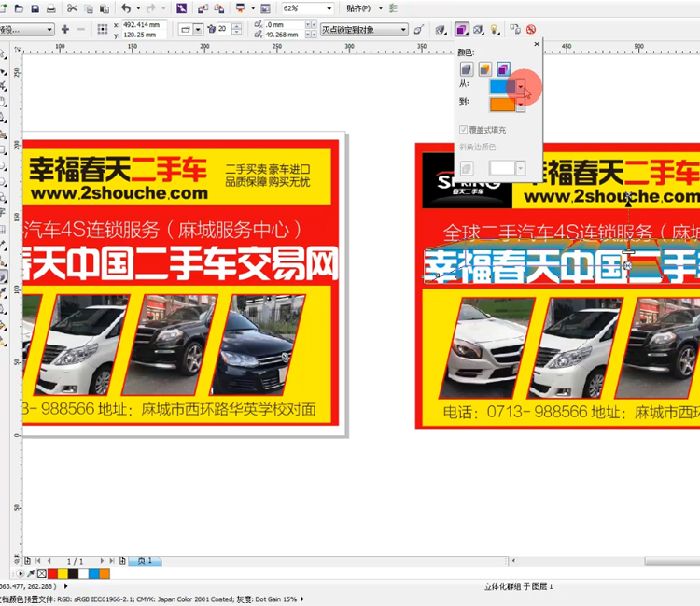Go to the previous page arrow

point(49,560)
